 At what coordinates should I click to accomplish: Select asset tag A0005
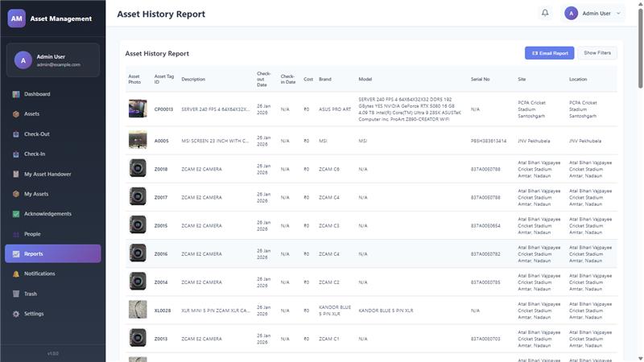pos(162,141)
